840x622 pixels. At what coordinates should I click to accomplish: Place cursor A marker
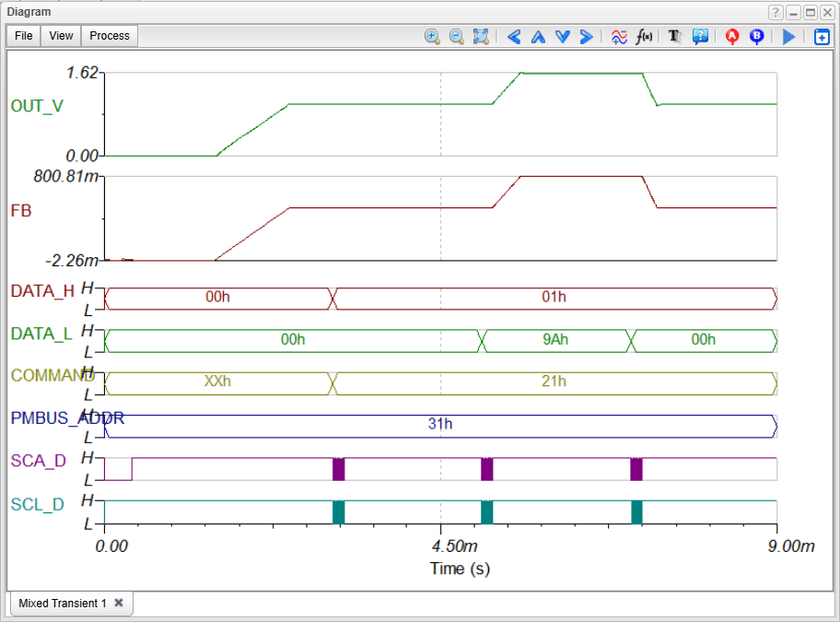[732, 37]
